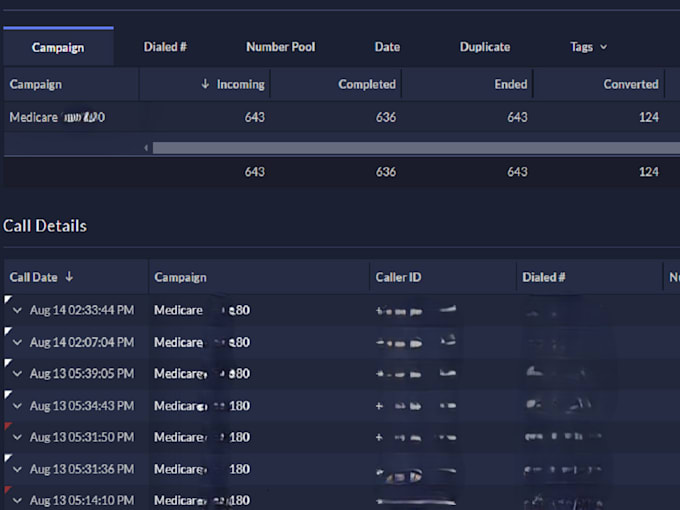
Task: Expand the Aug 14 02:33:44 PM call row
Action: click(17, 311)
